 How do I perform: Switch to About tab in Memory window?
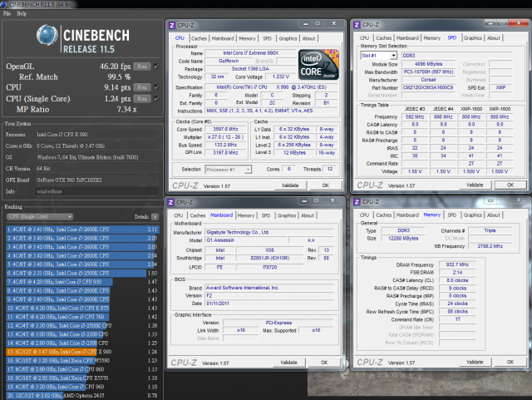494,215
